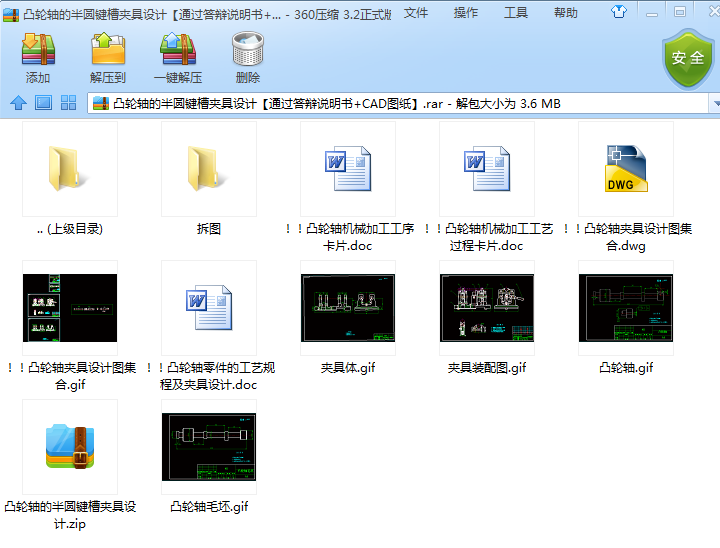Click the 解压到 (Extract to) icon
Viewport: 720px width, 548px height.
[108, 49]
